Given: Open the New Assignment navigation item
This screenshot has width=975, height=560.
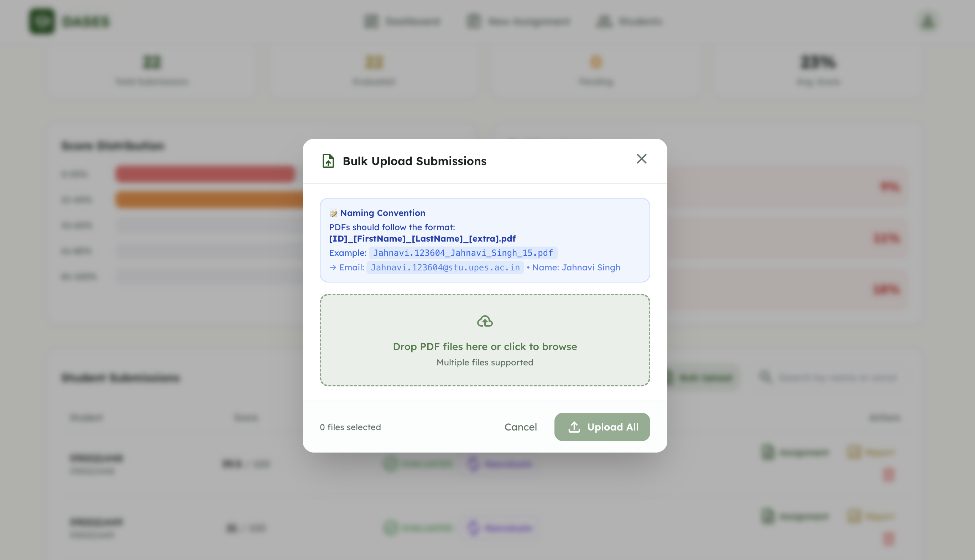Looking at the screenshot, I should click(518, 21).
